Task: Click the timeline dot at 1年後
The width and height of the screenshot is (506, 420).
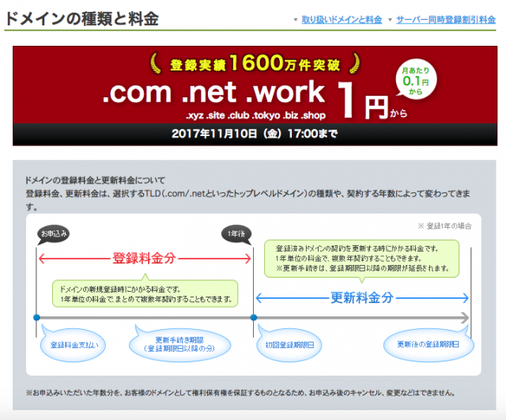Action: point(254,317)
